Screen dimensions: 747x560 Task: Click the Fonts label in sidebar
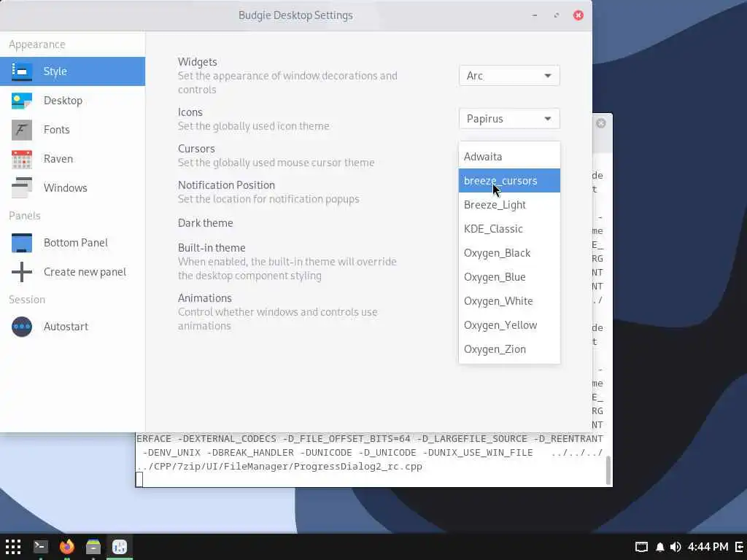pos(56,130)
